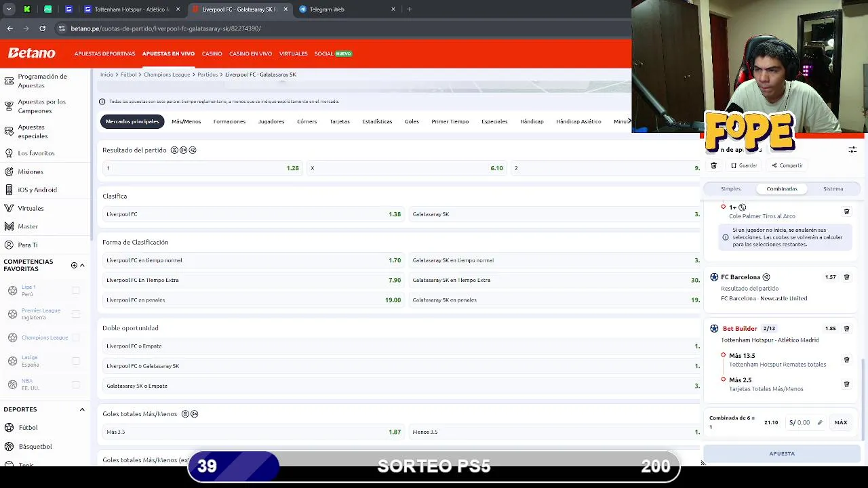
Task: Click Guardar betslip button
Action: pyautogui.click(x=744, y=165)
